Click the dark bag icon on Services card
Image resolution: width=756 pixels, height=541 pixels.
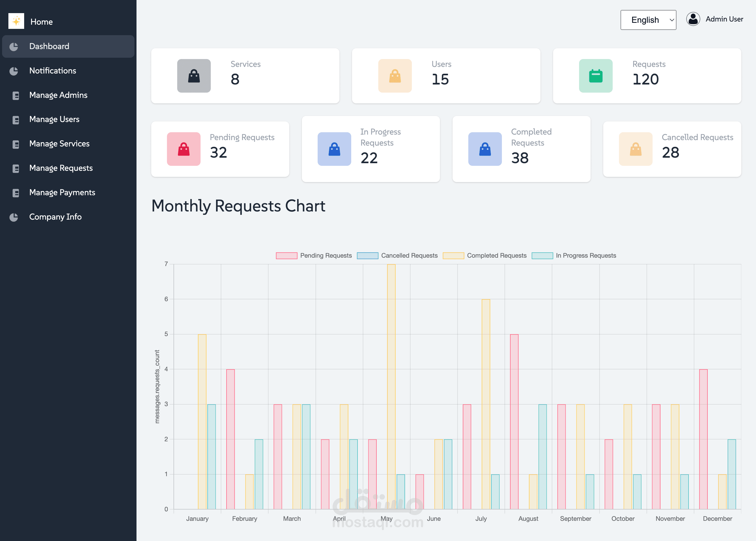point(194,76)
